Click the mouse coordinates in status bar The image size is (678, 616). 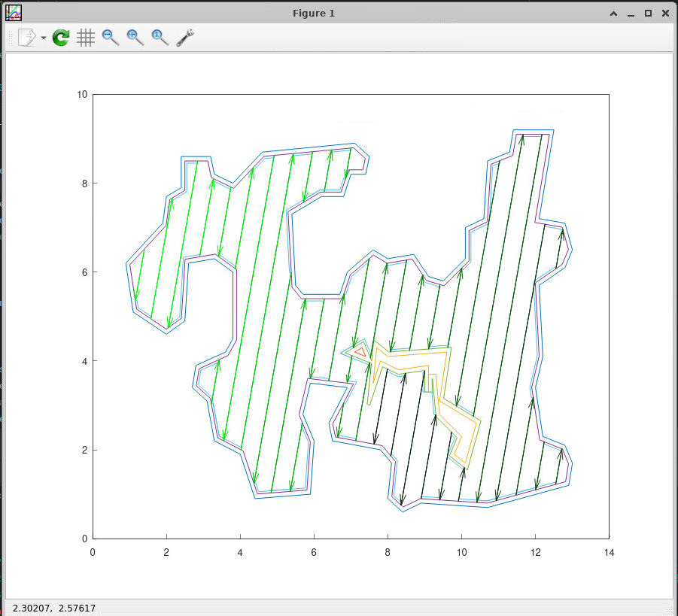(x=54, y=607)
